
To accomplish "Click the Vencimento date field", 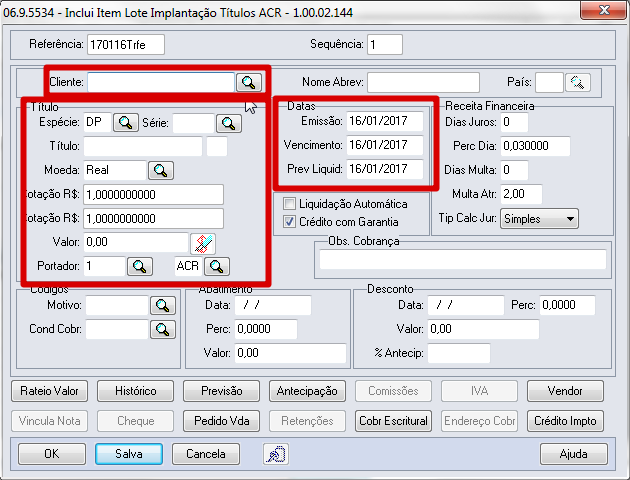I will (385, 145).
